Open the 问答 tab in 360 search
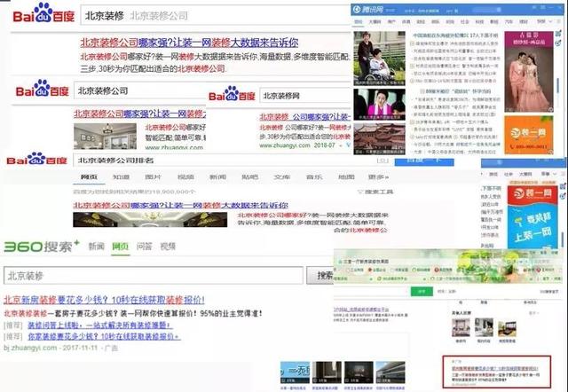The width and height of the screenshot is (568, 392). [144, 247]
